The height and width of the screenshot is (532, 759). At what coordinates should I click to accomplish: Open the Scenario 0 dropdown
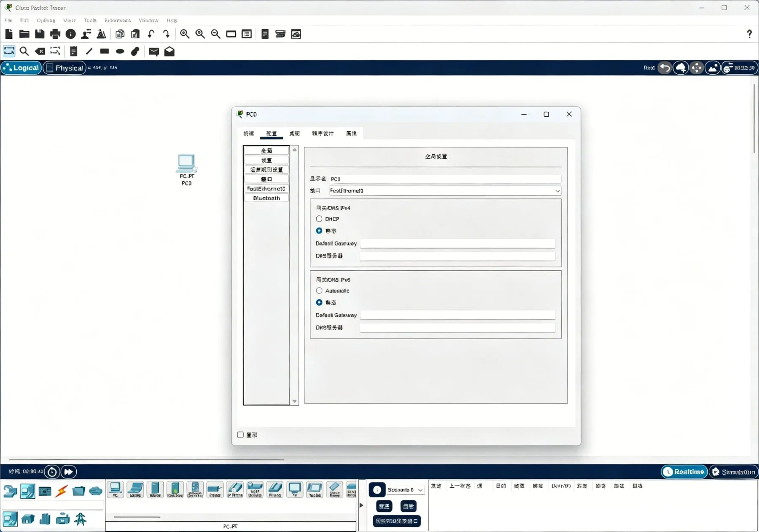(405, 490)
